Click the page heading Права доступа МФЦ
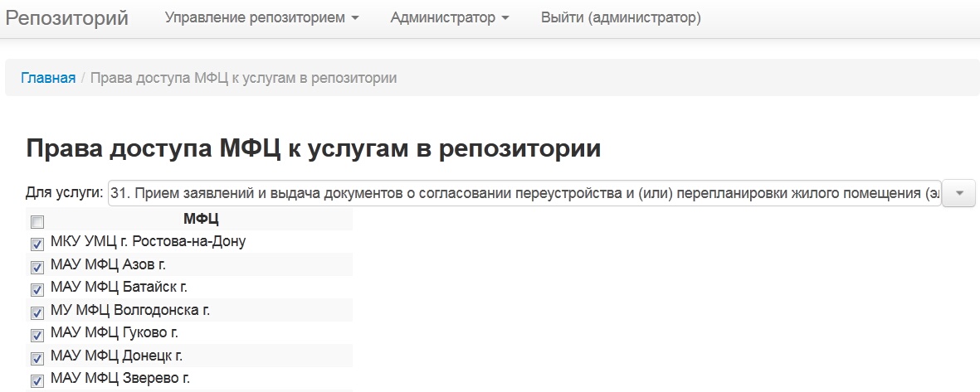Image resolution: width=980 pixels, height=392 pixels. pyautogui.click(x=314, y=148)
